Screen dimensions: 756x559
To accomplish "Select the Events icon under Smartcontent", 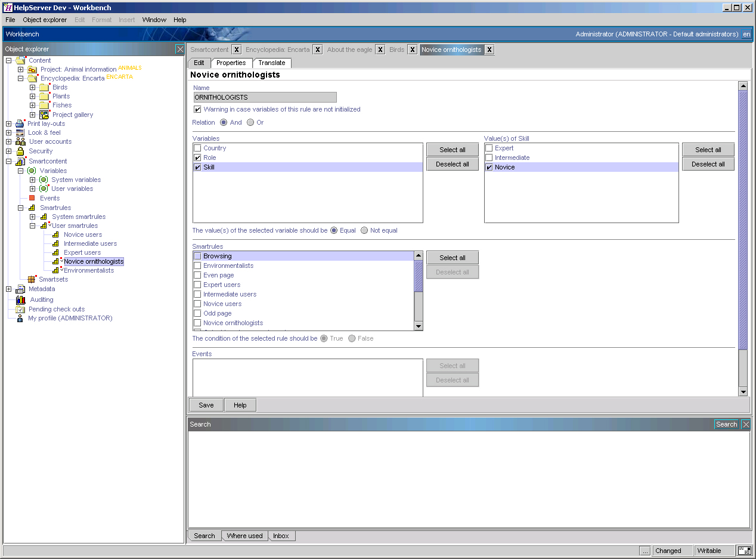I will pyautogui.click(x=31, y=197).
